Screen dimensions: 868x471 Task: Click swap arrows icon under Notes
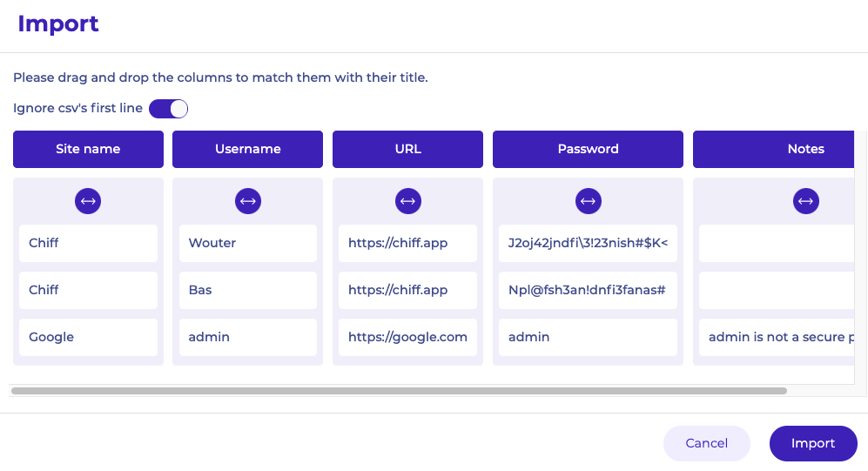click(x=805, y=201)
